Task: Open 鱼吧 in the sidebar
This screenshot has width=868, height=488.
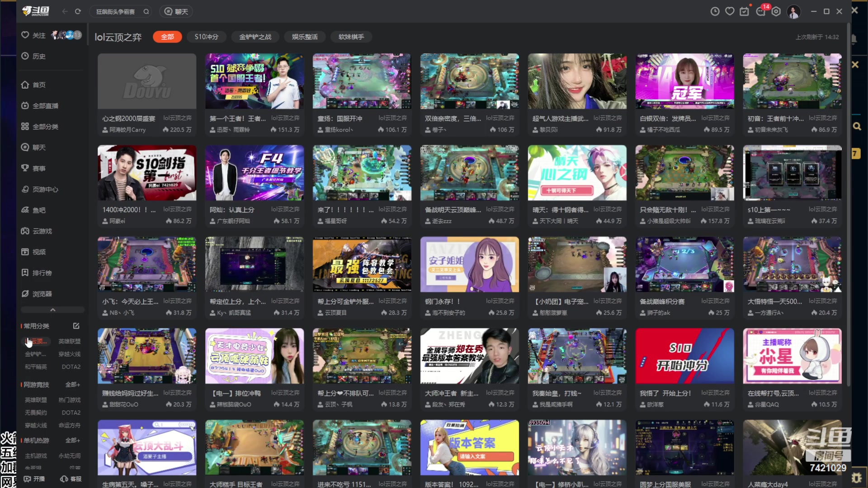Action: coord(33,210)
